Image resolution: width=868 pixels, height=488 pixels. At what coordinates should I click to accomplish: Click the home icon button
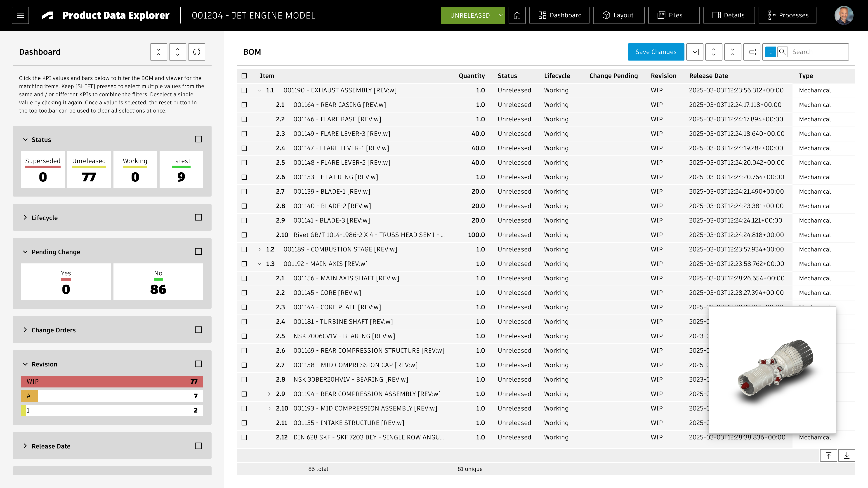pyautogui.click(x=517, y=16)
